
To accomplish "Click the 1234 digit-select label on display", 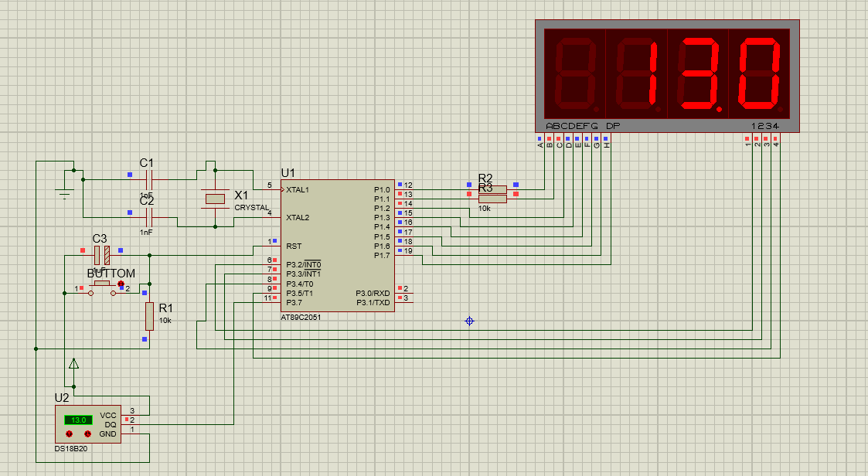I will (765, 126).
